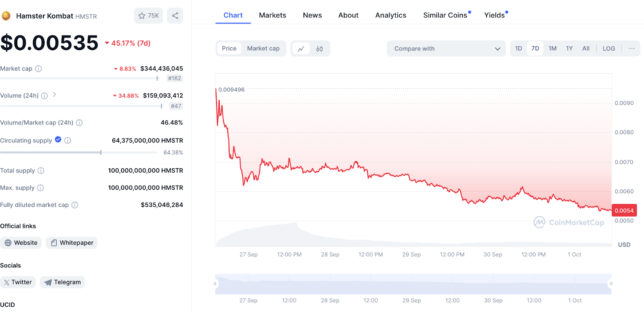Open the Whitepaper link
The height and width of the screenshot is (312, 644).
pyautogui.click(x=72, y=243)
